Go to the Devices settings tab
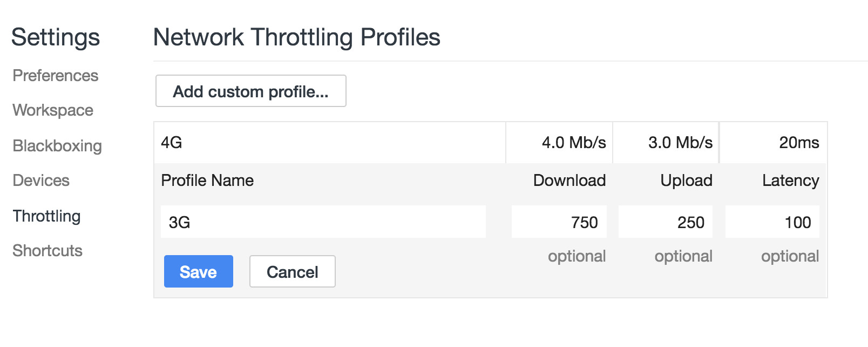The image size is (868, 347). point(41,181)
